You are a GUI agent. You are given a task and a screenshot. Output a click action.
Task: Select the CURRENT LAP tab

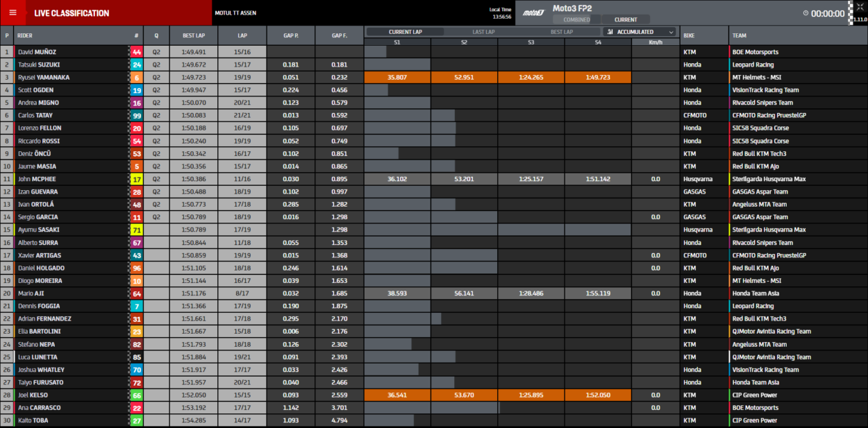(x=405, y=32)
